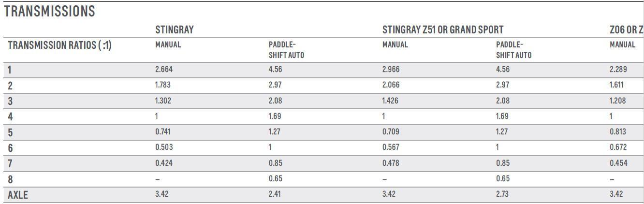The height and width of the screenshot is (204, 644).
Task: Click the 0.741 fifth gear value
Action: coord(163,131)
